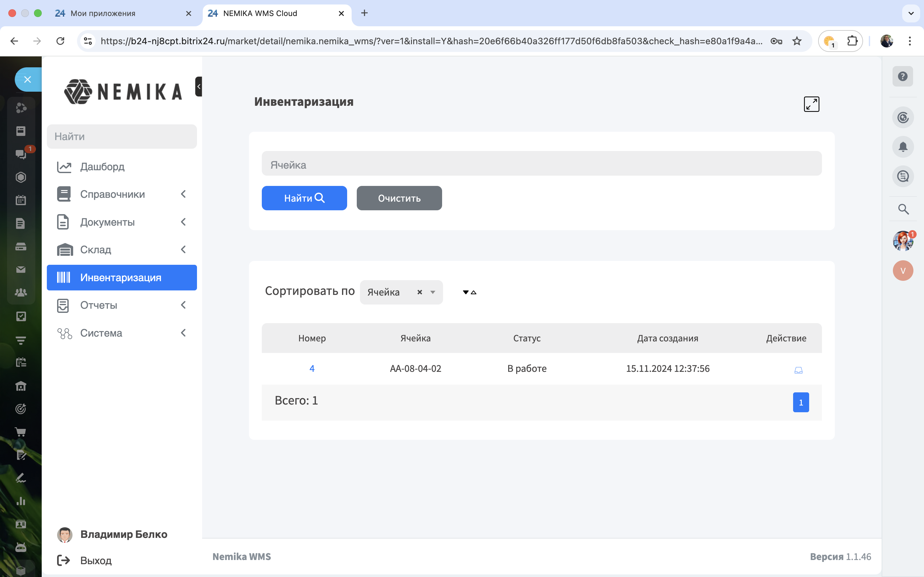This screenshot has height=577, width=924.
Task: Click the fullscreen expand icon
Action: point(811,104)
